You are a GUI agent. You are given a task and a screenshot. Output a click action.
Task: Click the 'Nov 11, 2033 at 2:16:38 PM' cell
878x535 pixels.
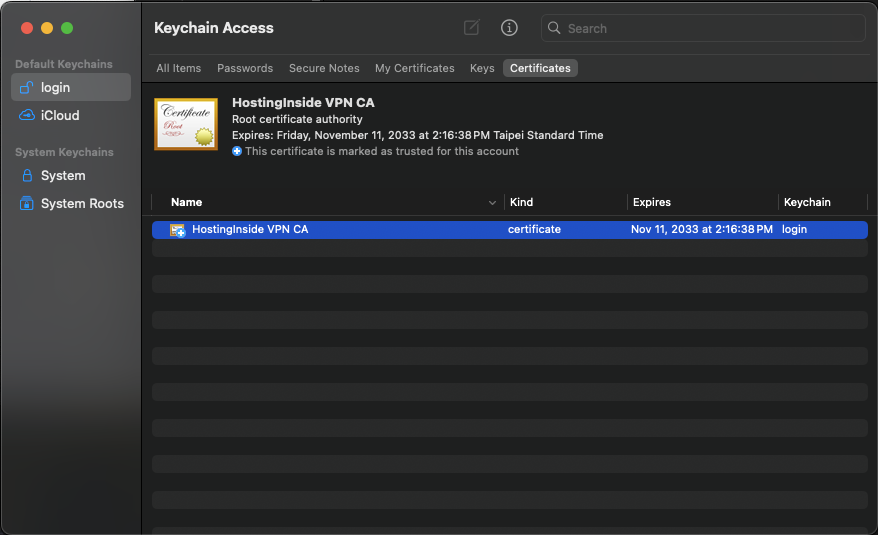[702, 229]
